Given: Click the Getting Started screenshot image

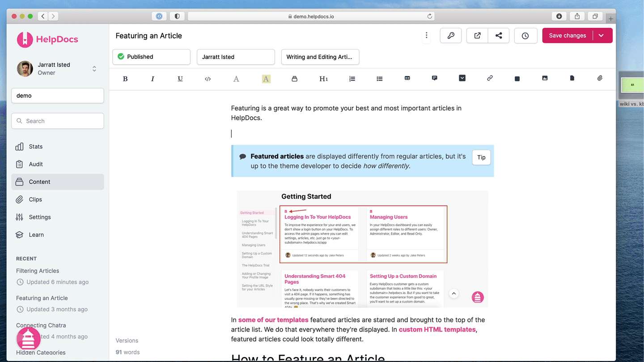Looking at the screenshot, I should tap(362, 249).
